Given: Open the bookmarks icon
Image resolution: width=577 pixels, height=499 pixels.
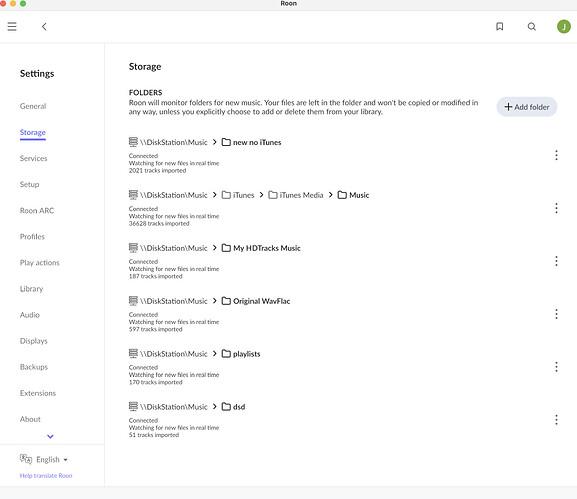Looking at the screenshot, I should tap(499, 26).
